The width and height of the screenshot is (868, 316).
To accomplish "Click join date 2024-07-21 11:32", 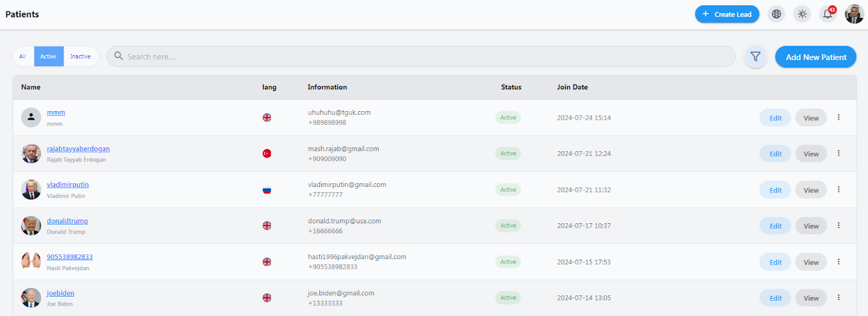I will tap(584, 190).
